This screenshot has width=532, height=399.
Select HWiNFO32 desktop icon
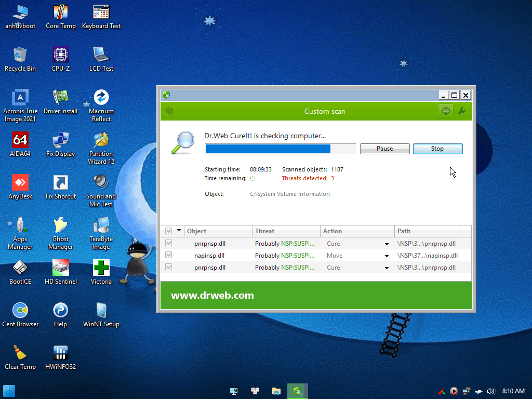(61, 357)
